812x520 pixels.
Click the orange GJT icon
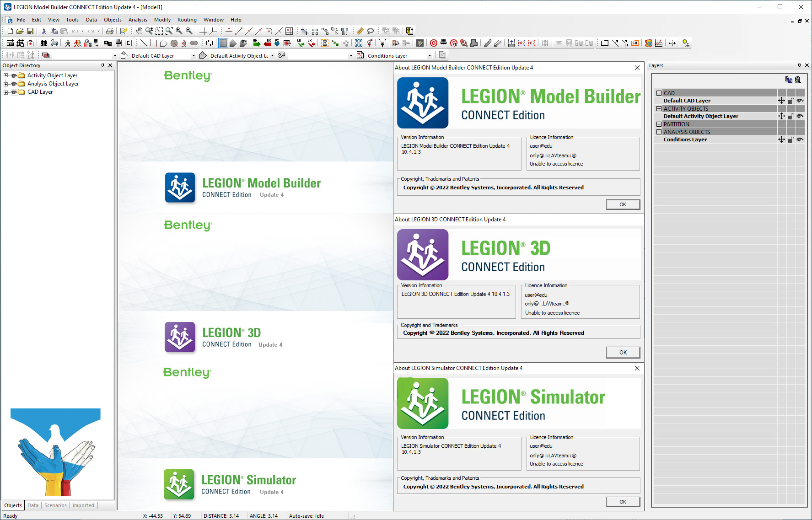(635, 43)
